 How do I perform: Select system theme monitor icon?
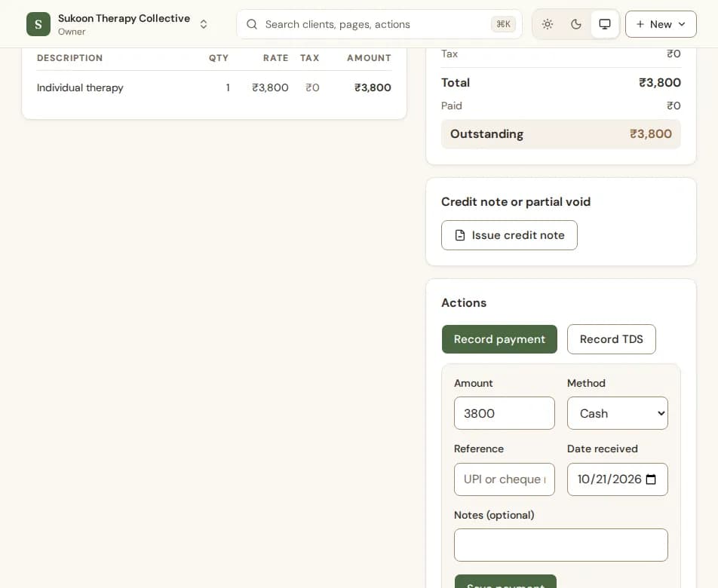point(605,24)
